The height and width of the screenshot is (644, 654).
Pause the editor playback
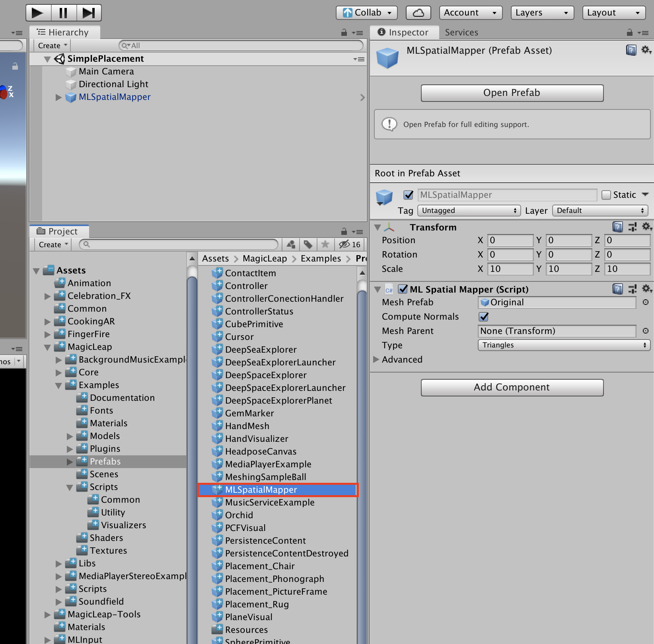coord(64,13)
